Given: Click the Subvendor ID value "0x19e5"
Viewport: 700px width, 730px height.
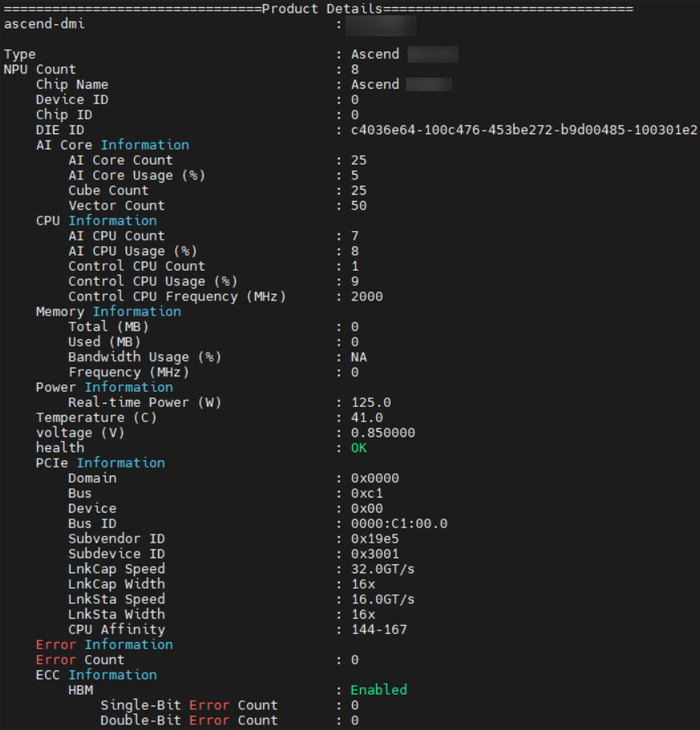Looking at the screenshot, I should 375,538.
